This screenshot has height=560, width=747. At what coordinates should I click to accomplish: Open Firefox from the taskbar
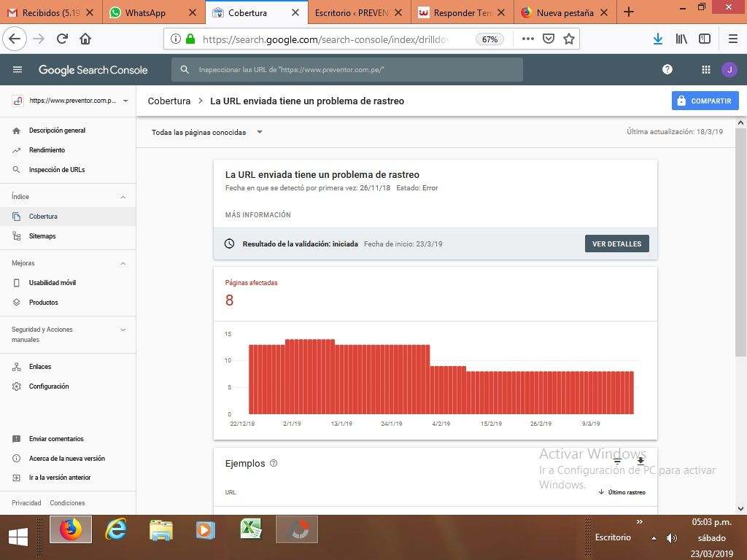(x=71, y=529)
